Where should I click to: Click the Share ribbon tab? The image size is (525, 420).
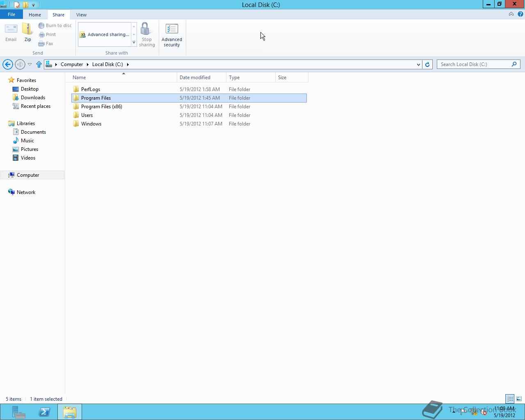pyautogui.click(x=58, y=15)
